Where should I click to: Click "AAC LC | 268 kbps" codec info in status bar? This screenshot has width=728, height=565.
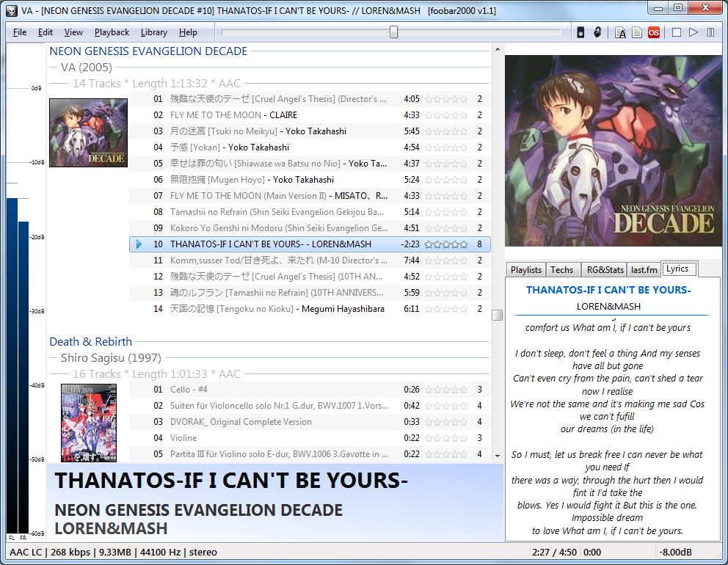(50, 552)
